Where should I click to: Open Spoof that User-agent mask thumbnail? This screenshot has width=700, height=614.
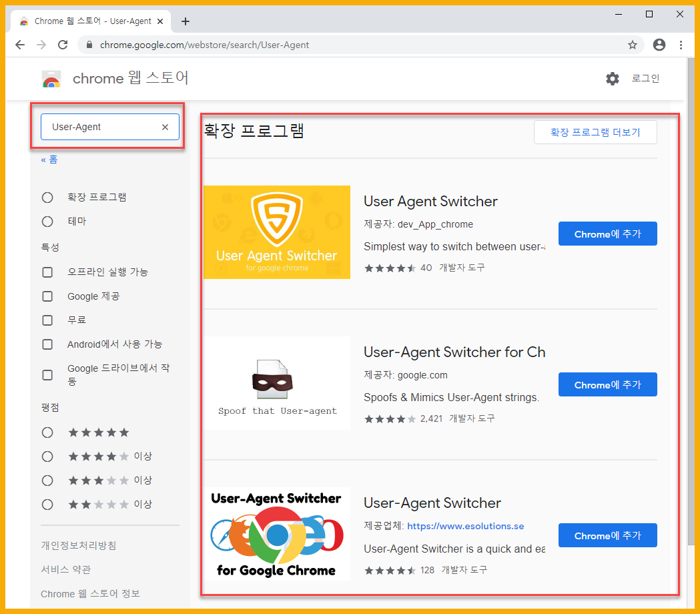point(277,383)
